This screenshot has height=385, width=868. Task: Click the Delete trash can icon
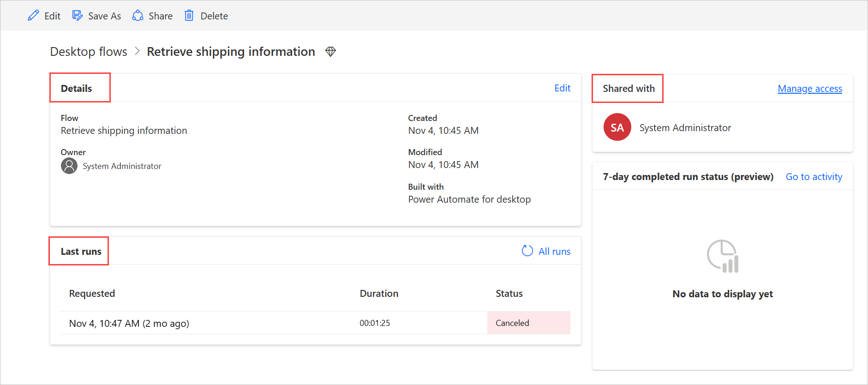[189, 16]
